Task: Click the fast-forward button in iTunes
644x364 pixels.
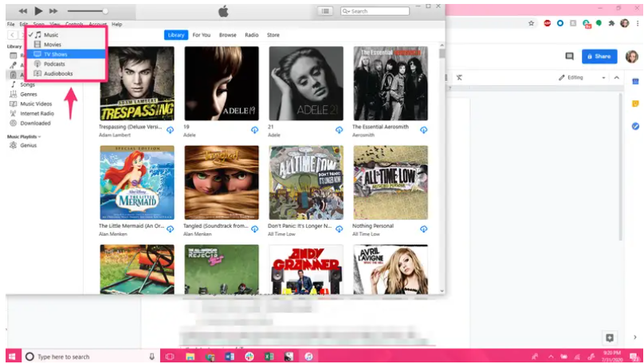Action: click(53, 11)
